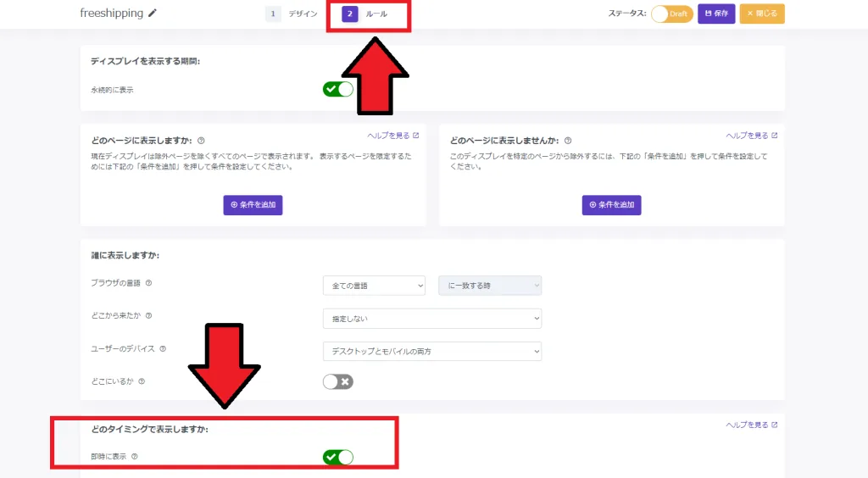Select the ルール step tab

(364, 14)
